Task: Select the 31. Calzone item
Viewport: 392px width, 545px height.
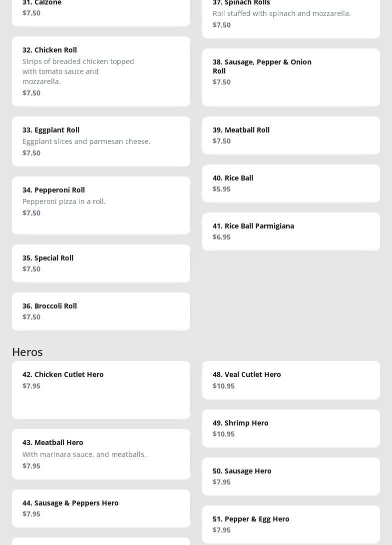Action: click(x=101, y=9)
